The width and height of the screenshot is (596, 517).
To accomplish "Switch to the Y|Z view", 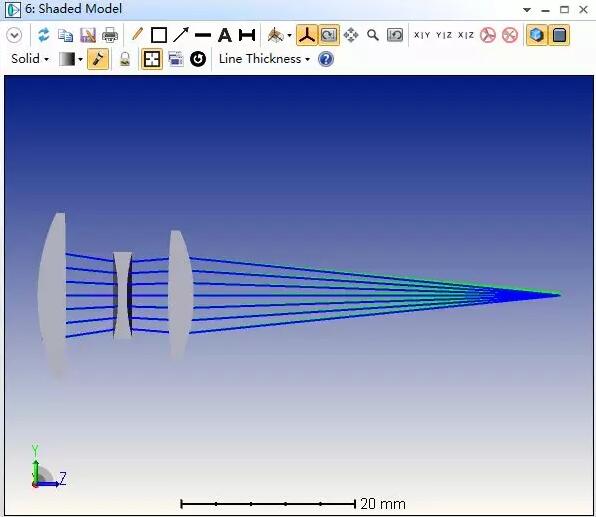I will [444, 35].
